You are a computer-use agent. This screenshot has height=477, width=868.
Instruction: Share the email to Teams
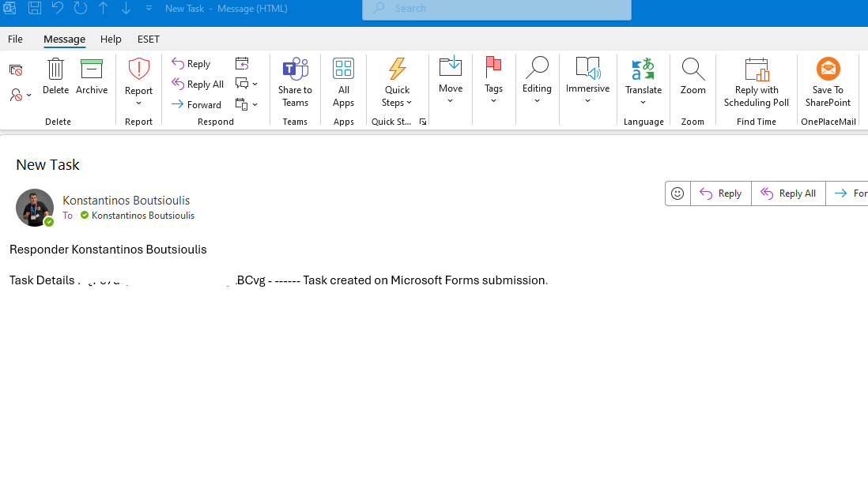point(295,82)
